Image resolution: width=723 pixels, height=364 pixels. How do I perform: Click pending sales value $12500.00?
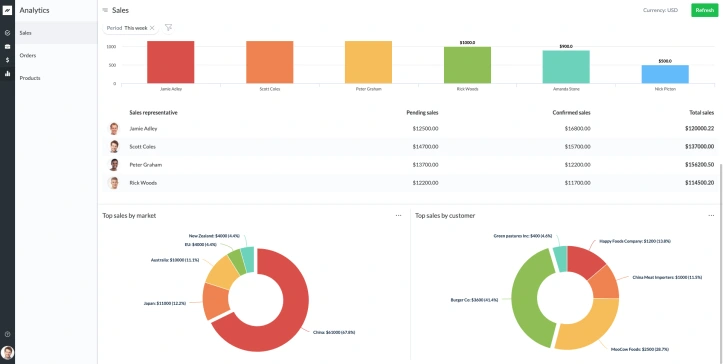(x=426, y=129)
